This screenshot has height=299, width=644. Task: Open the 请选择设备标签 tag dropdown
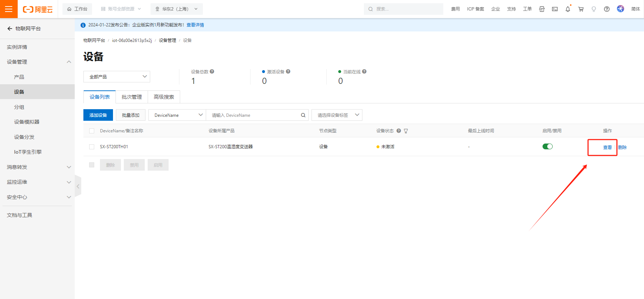[336, 115]
